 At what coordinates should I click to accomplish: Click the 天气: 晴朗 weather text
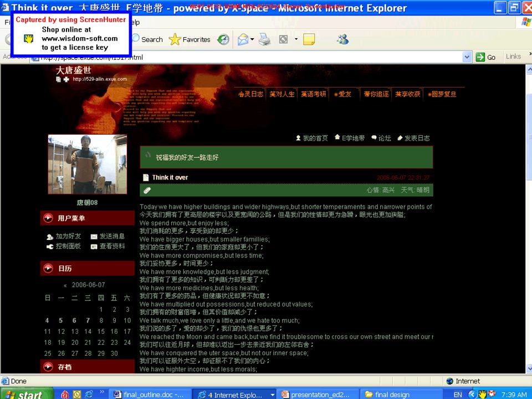click(415, 190)
